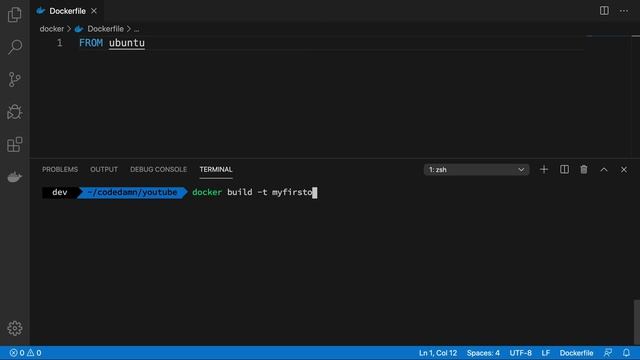Open the Docker whale view in the activity bar
Image resolution: width=640 pixels, height=360 pixels.
pos(15,177)
